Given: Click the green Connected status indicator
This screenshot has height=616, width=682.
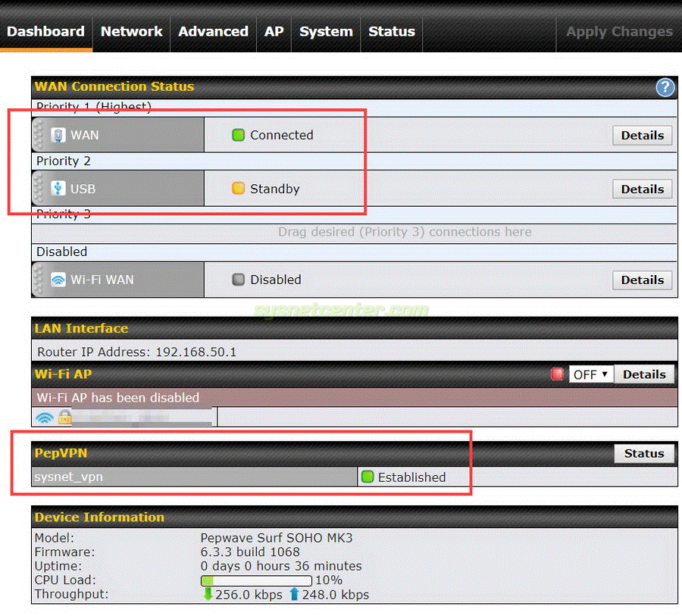Looking at the screenshot, I should [x=239, y=135].
